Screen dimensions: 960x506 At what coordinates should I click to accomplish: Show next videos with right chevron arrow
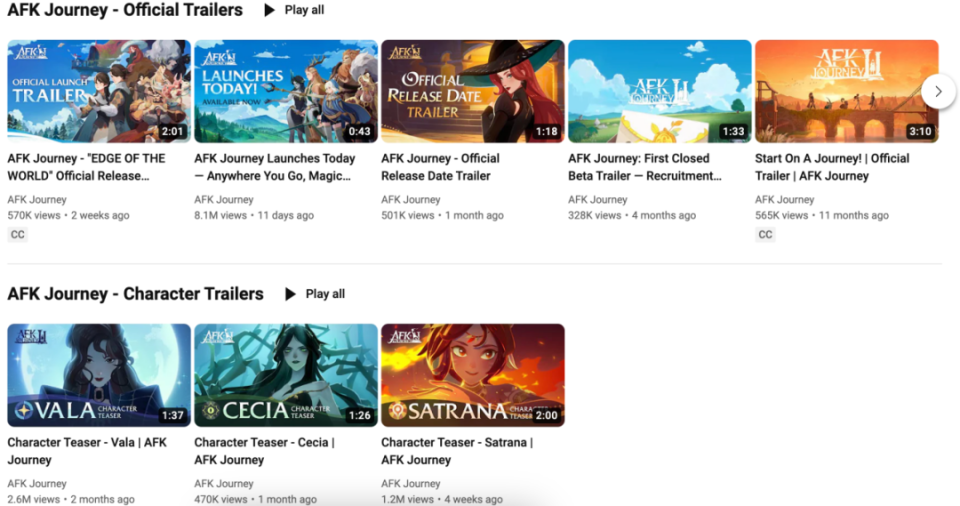938,91
